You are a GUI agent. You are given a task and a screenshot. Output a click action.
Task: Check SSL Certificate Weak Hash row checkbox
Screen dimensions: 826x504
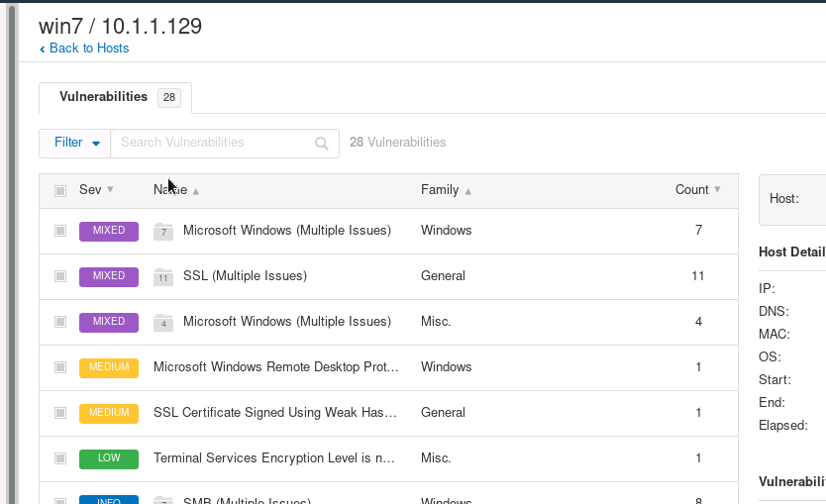[60, 412]
